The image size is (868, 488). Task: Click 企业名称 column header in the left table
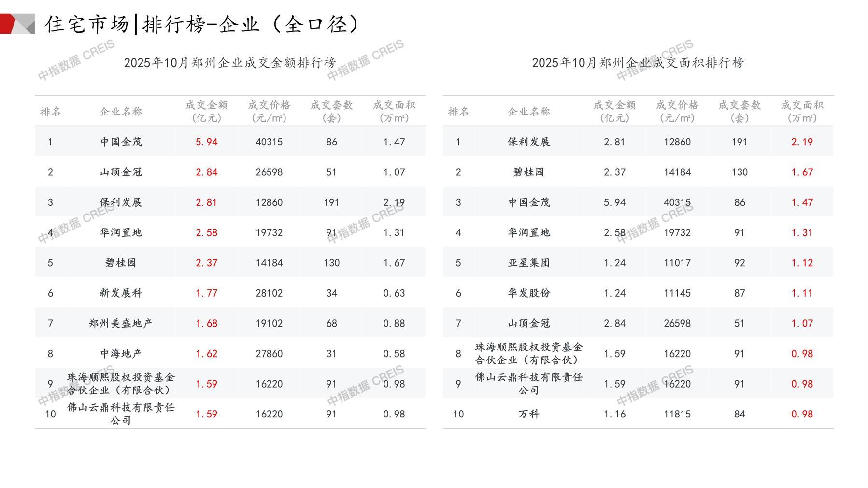point(121,112)
